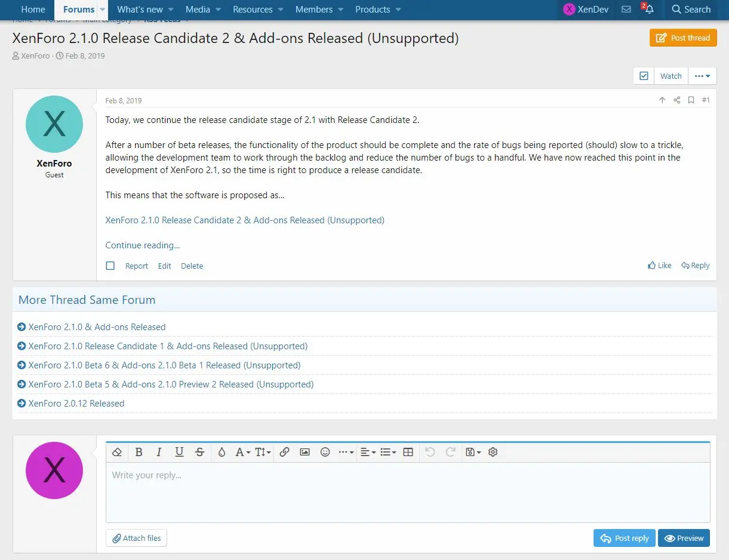Expand the What's new dropdown arrow

[171, 10]
